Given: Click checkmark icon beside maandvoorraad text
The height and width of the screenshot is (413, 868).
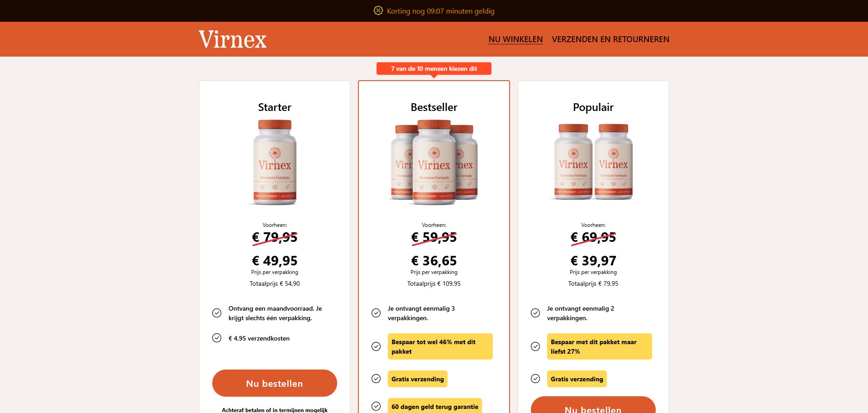Looking at the screenshot, I should coord(217,313).
